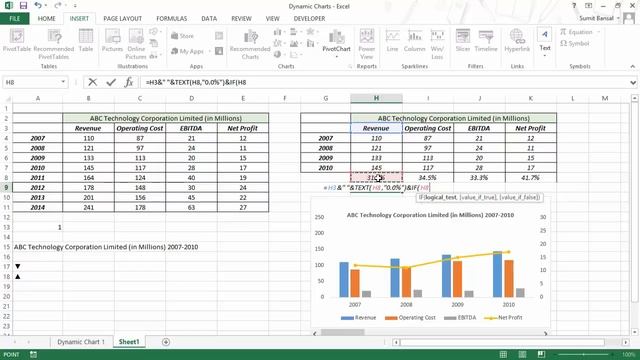This screenshot has height=360, width=640.
Task: Insert a Line sparkline
Action: pos(392,41)
